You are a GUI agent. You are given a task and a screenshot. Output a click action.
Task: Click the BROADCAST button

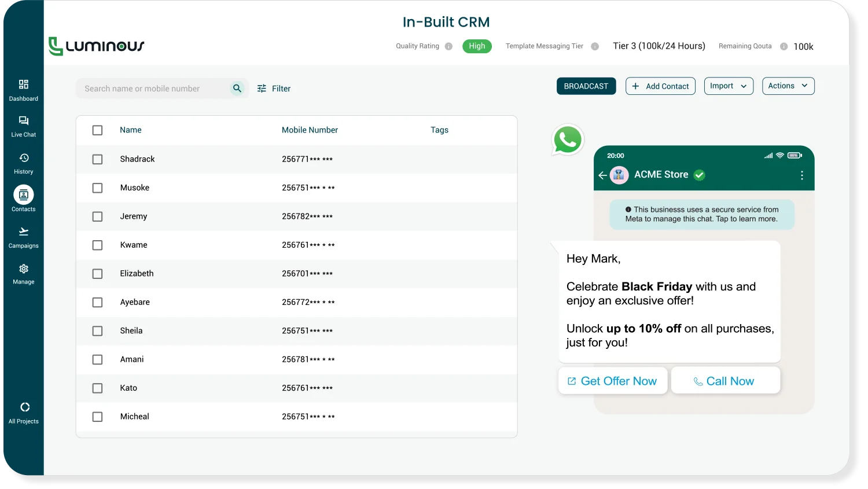coord(586,86)
